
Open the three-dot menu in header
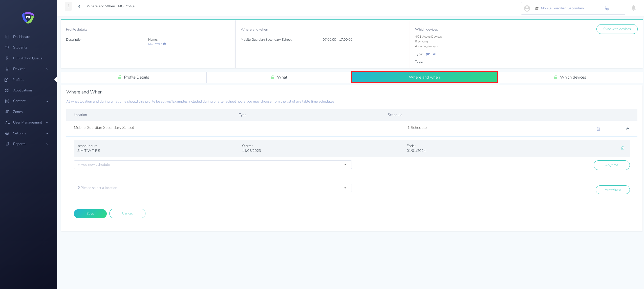68,6
